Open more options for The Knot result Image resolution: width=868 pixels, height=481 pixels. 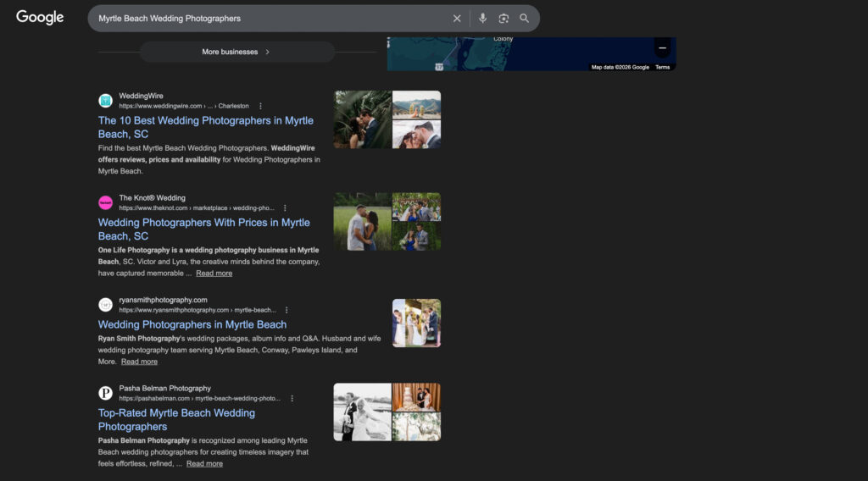point(285,208)
